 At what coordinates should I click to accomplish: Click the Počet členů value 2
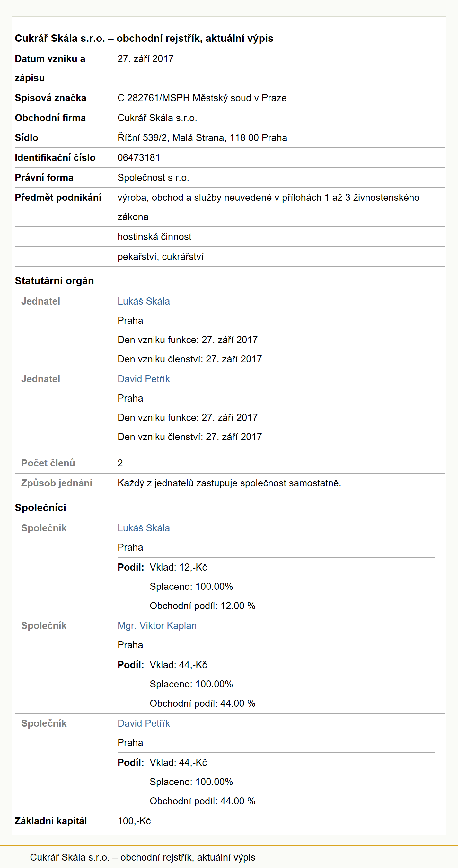120,463
